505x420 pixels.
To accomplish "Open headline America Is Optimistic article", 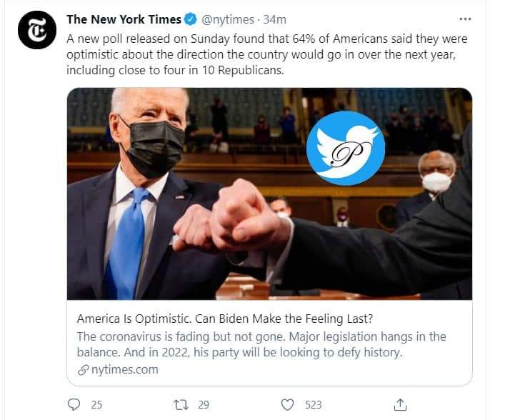I will point(225,319).
